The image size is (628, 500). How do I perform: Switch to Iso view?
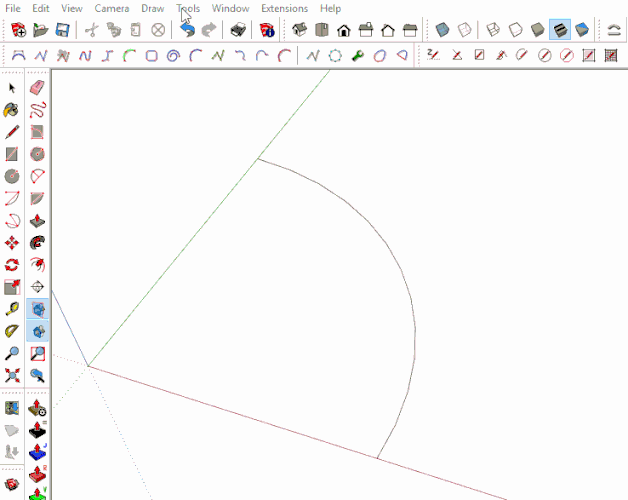tap(299, 30)
